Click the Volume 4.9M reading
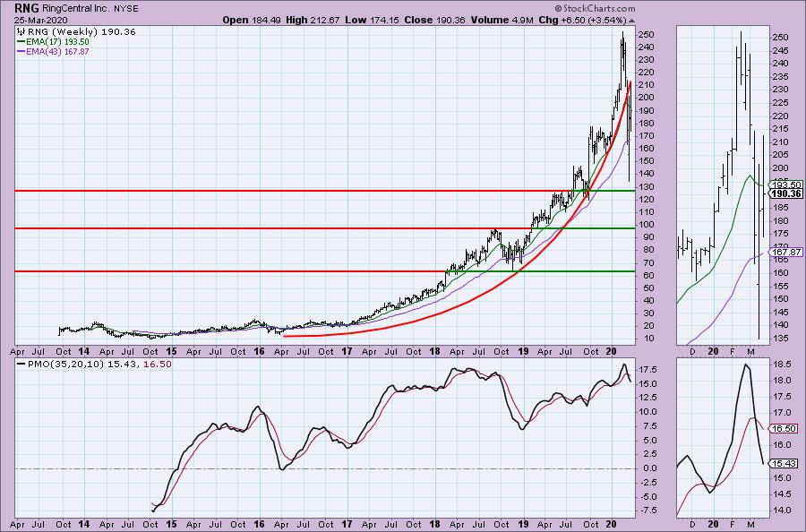The width and height of the screenshot is (806, 532). [x=502, y=20]
